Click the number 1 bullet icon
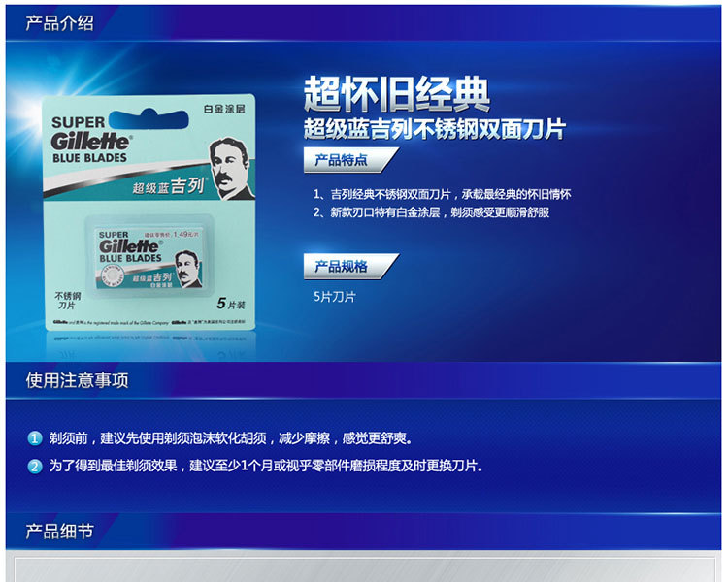Image resolution: width=728 pixels, height=582 pixels. click(34, 438)
